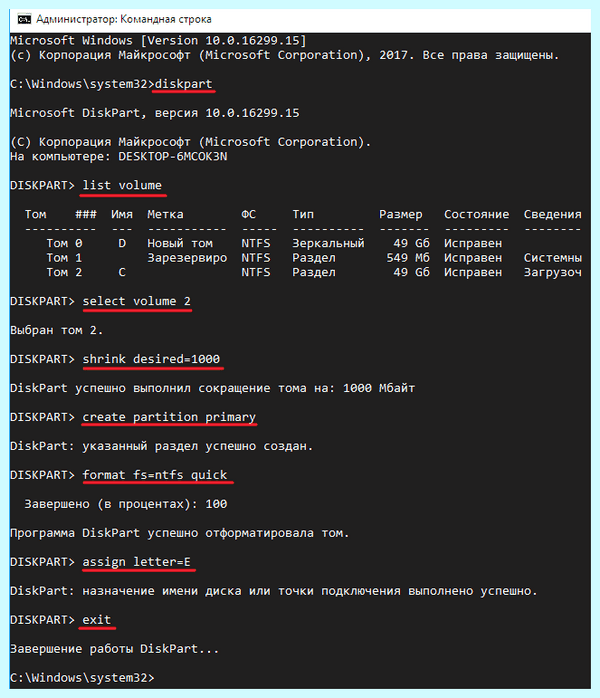This screenshot has height=698, width=600.
Task: Click the 'Имя' column header
Action: 122,215
